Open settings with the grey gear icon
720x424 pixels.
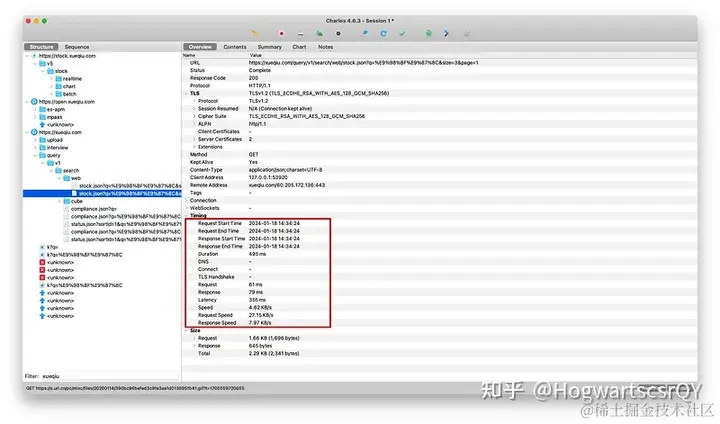click(467, 34)
